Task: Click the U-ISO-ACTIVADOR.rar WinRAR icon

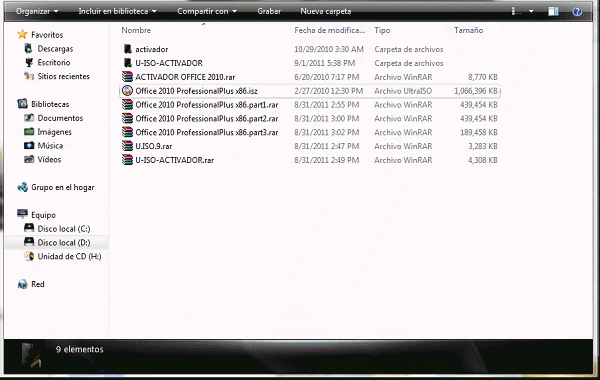Action: pos(127,160)
